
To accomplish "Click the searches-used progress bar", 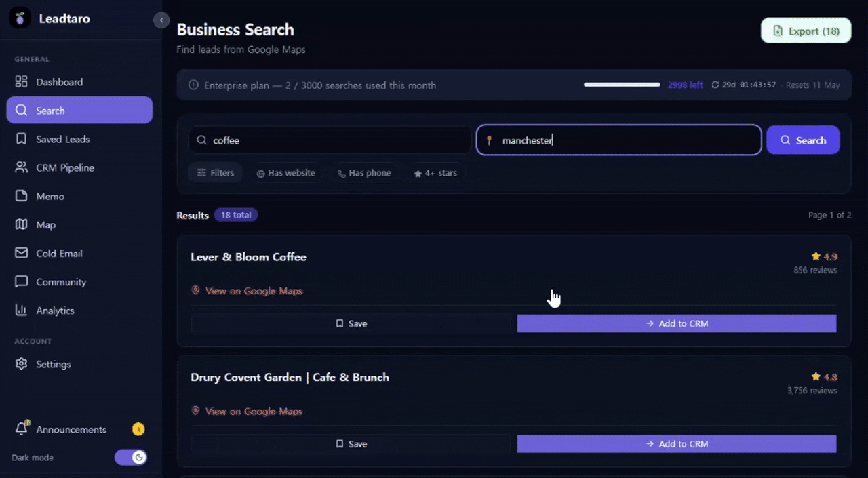I will coord(621,85).
